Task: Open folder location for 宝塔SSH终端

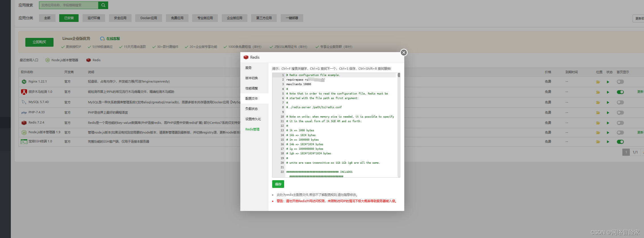Action: pyautogui.click(x=598, y=142)
